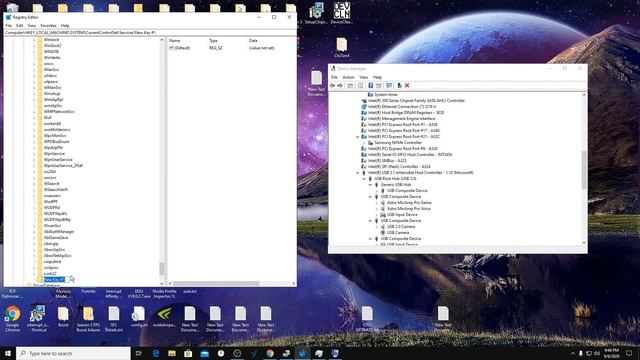Open File Explorer from the taskbar

click(x=172, y=353)
